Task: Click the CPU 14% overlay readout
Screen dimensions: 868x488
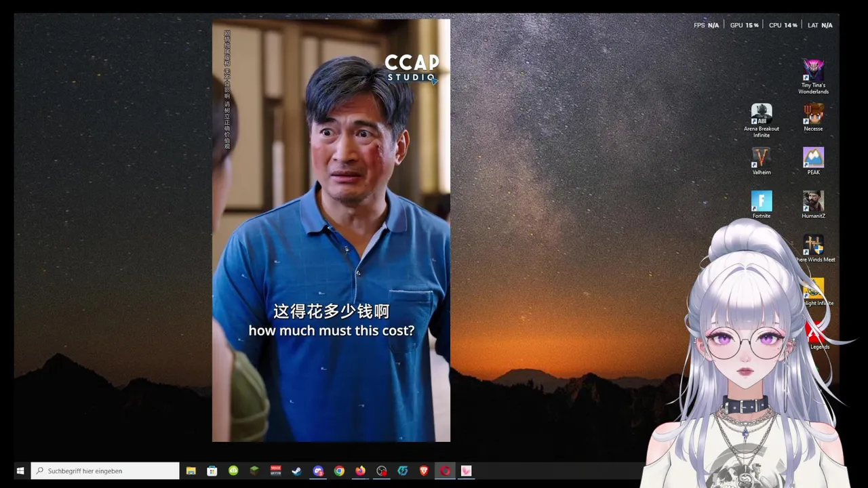Action: point(783,25)
